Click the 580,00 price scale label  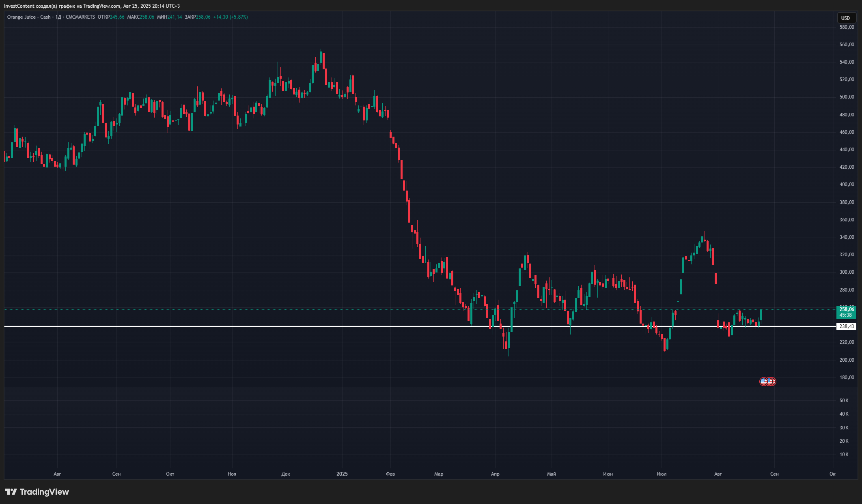point(847,27)
